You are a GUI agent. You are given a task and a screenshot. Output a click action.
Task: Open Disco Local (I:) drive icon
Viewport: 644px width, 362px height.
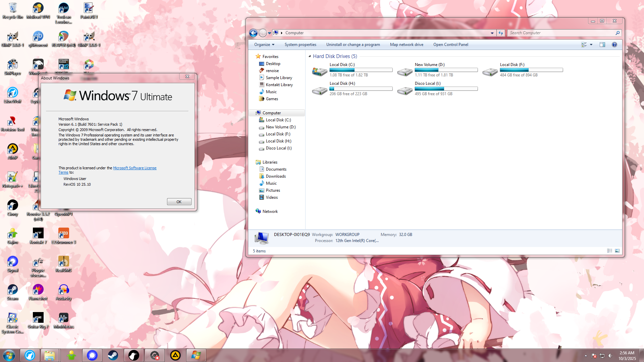tap(405, 90)
